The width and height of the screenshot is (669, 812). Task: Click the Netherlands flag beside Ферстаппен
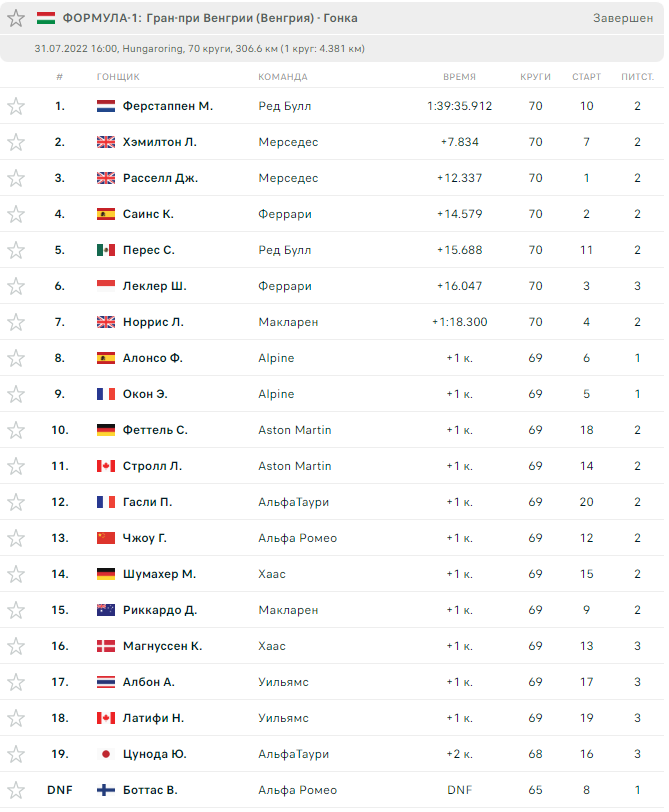(x=106, y=106)
